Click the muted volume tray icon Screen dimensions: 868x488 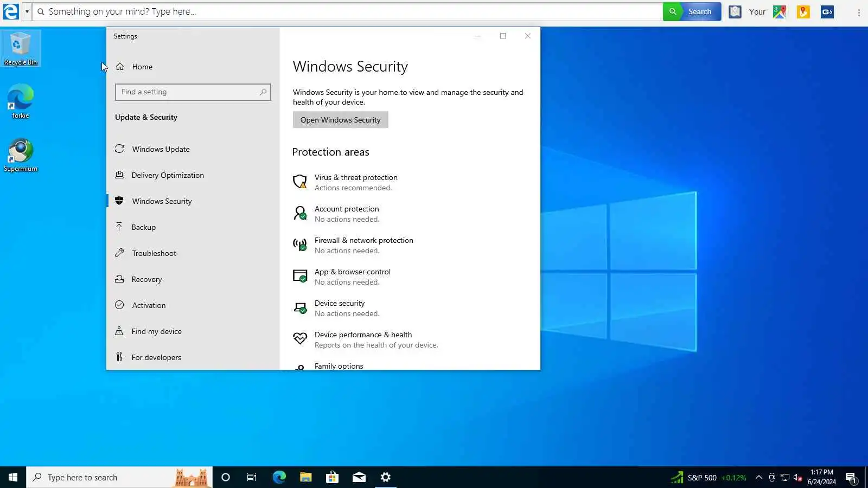coord(798,477)
